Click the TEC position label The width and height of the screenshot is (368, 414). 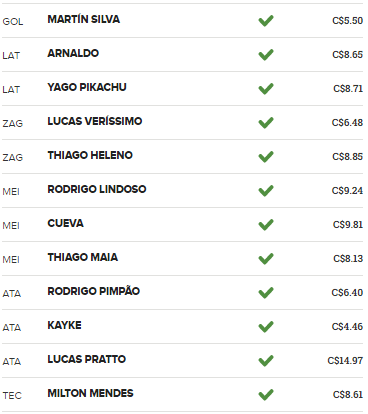[12, 396]
